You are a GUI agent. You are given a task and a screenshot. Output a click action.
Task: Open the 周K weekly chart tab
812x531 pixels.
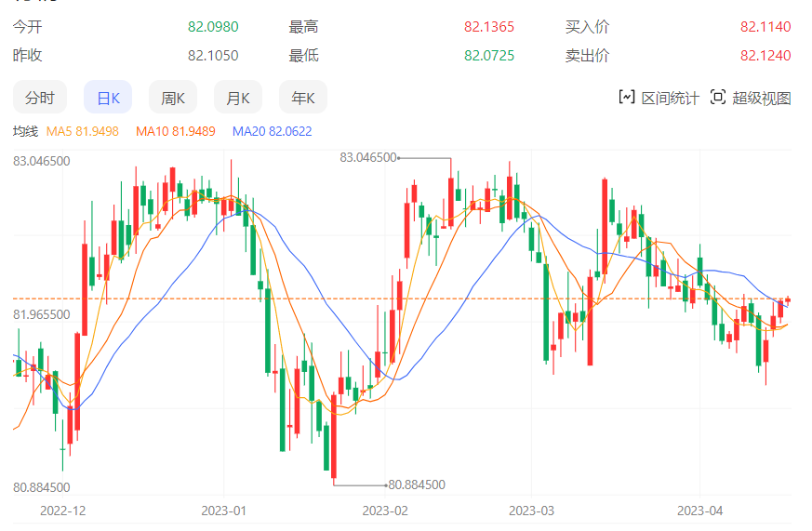tap(173, 98)
